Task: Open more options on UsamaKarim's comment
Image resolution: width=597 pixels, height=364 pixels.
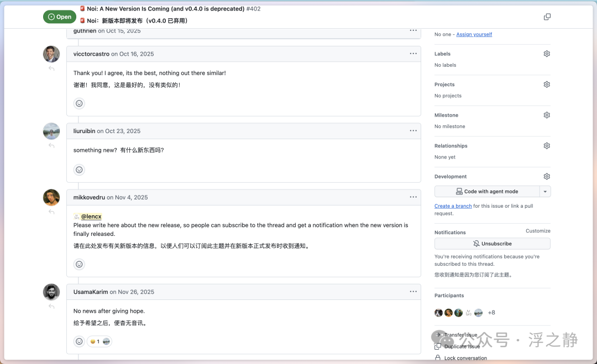Action: [413, 292]
